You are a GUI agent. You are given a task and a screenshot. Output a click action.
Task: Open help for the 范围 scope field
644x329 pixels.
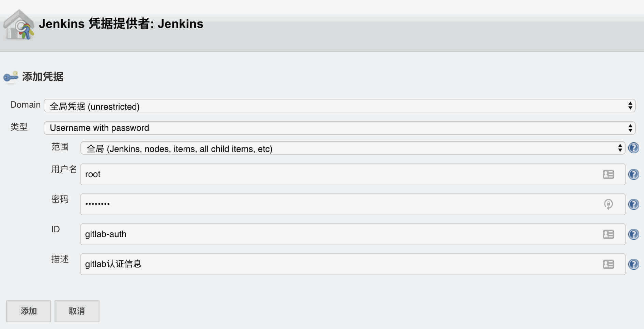coord(633,148)
